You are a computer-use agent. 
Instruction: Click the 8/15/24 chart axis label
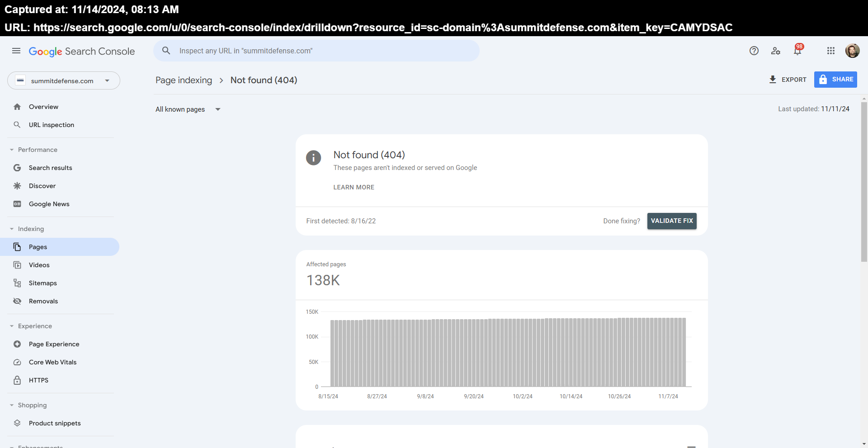click(x=328, y=396)
